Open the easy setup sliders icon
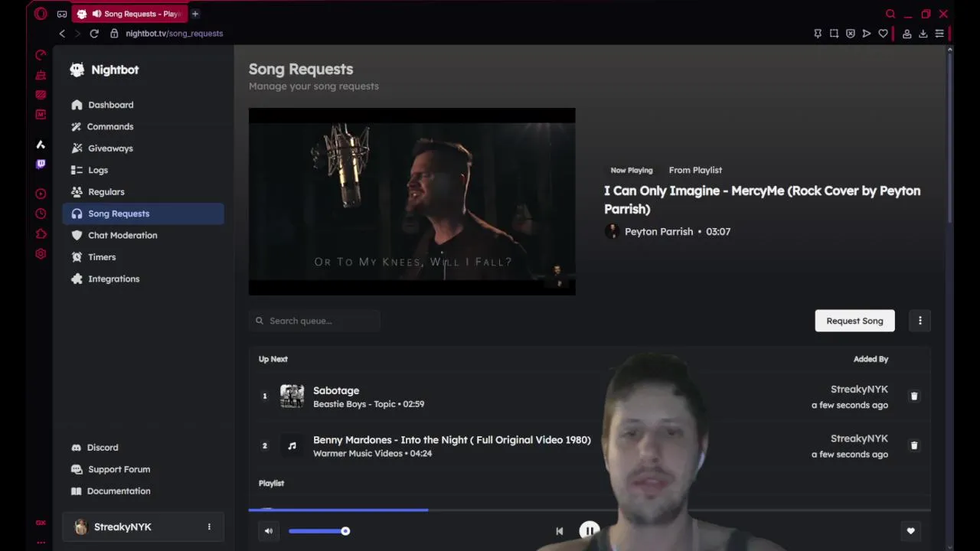The width and height of the screenshot is (980, 551). (939, 34)
